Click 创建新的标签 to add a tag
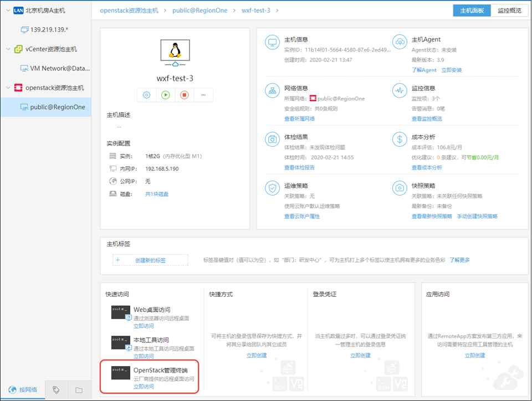 (150, 260)
